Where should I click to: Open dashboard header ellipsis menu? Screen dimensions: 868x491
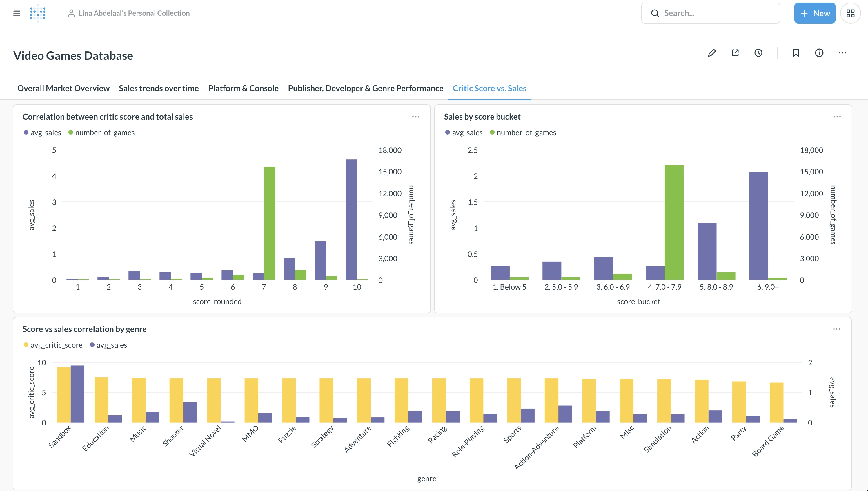[842, 53]
